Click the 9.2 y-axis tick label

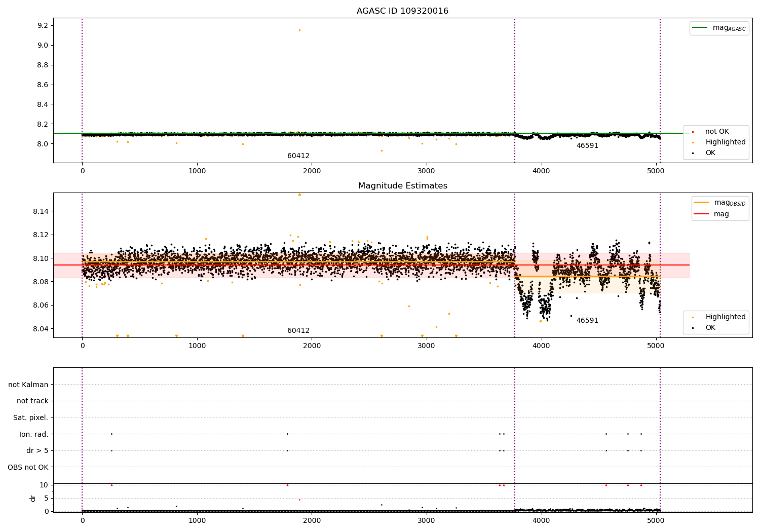[x=42, y=25]
